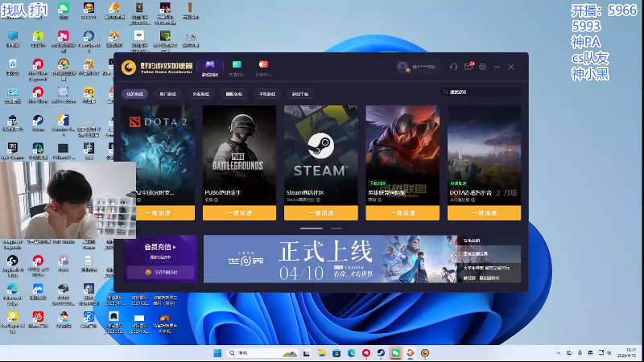Screen dimensions: 644x362
Task: Click 一键加速 under the Steam card
Action: tap(320, 213)
